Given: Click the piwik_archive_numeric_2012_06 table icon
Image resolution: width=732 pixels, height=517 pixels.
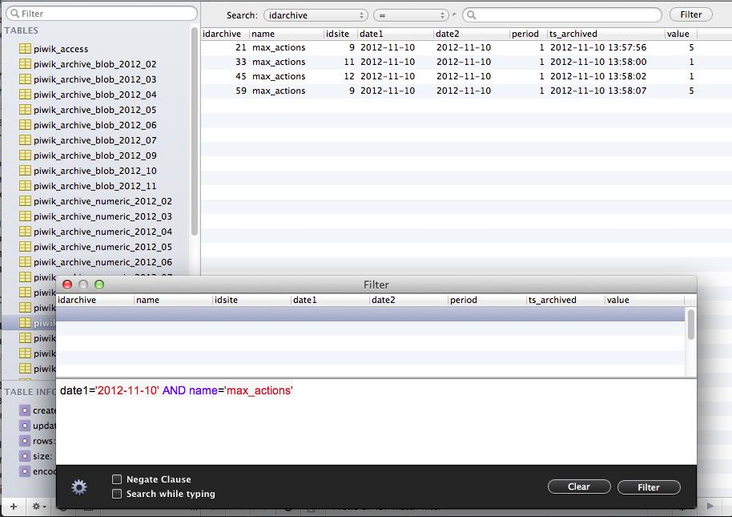Looking at the screenshot, I should coord(25,262).
